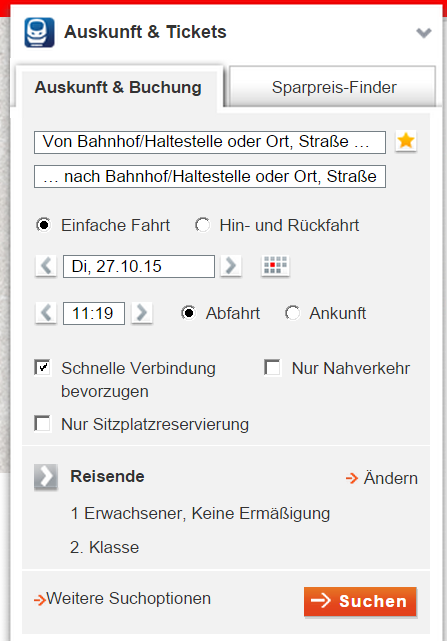Enable Nur Nahverkehr checkbox

(x=273, y=368)
